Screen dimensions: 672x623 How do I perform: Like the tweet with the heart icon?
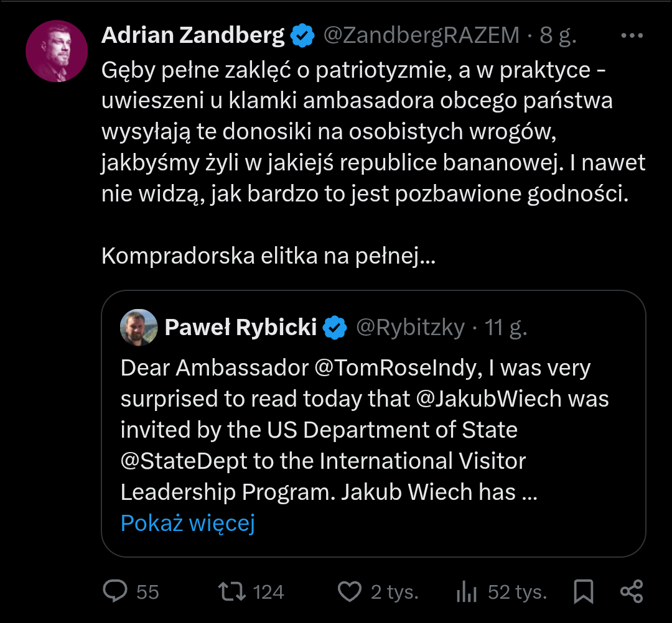pos(349,591)
